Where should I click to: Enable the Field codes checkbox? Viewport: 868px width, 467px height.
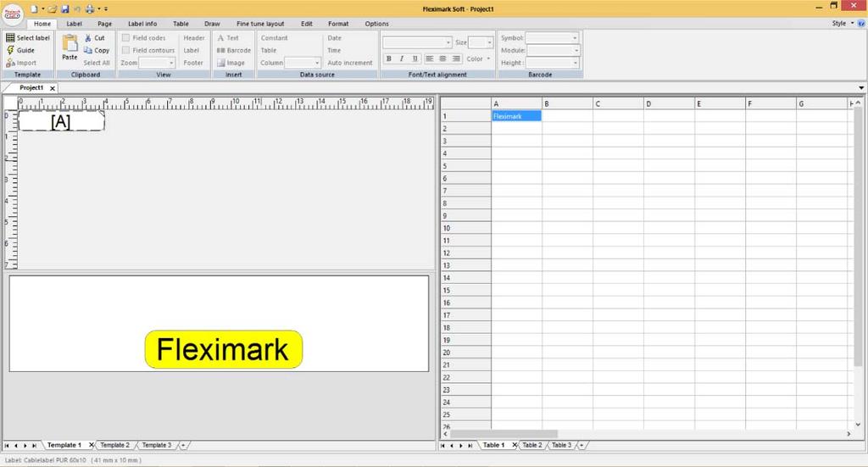125,37
